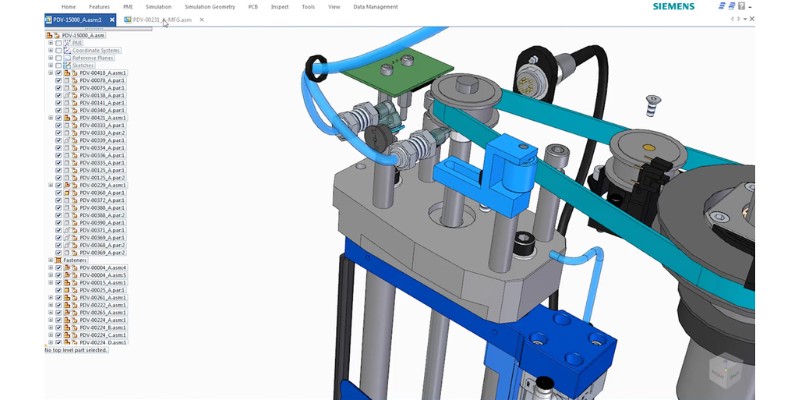Collapse the PDV-00229_A.asm:1 subassembly node

tap(51, 185)
